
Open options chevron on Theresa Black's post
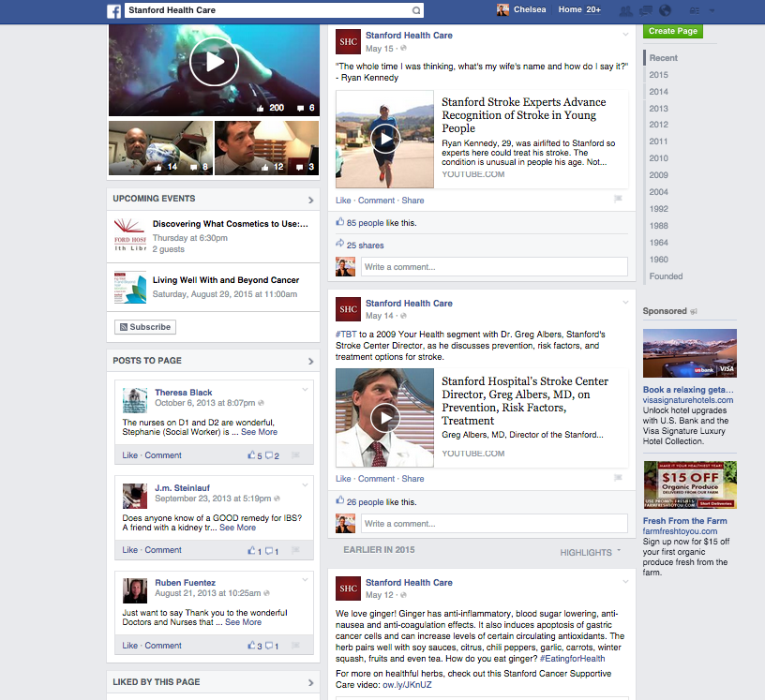tap(305, 390)
